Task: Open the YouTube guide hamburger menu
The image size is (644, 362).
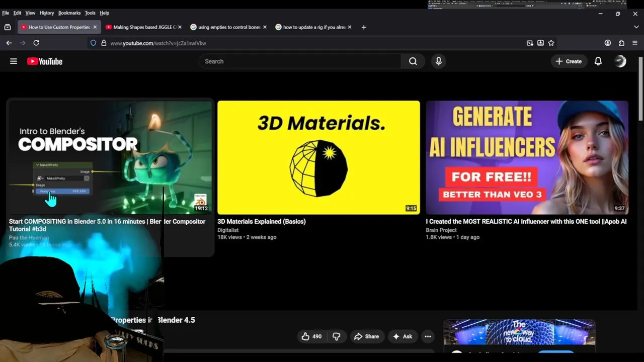Action: click(14, 61)
